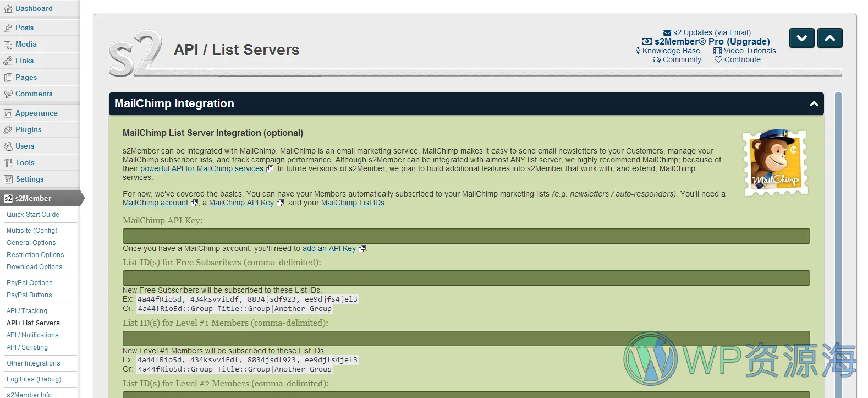Click external-link icon after add an API Key
Screen dimensions: 868x398
click(362, 248)
